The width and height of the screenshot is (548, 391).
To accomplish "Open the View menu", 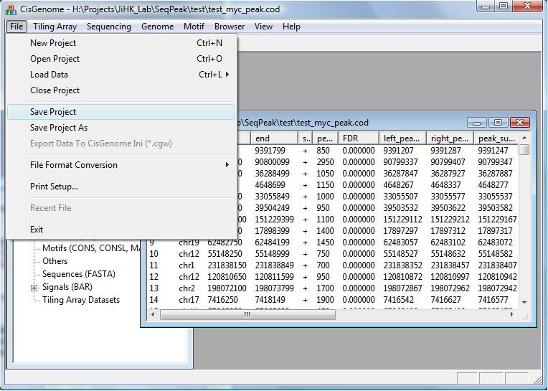I will [x=263, y=27].
